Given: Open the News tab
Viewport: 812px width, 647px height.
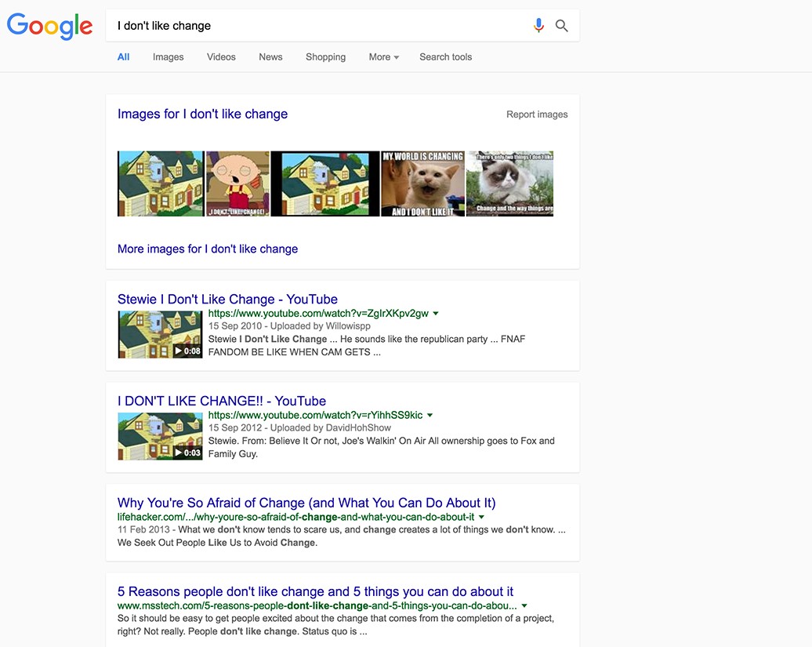Looking at the screenshot, I should point(270,57).
